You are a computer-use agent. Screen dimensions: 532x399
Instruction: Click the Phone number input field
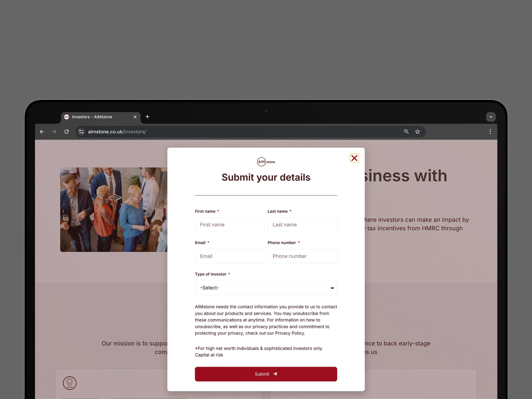(302, 256)
